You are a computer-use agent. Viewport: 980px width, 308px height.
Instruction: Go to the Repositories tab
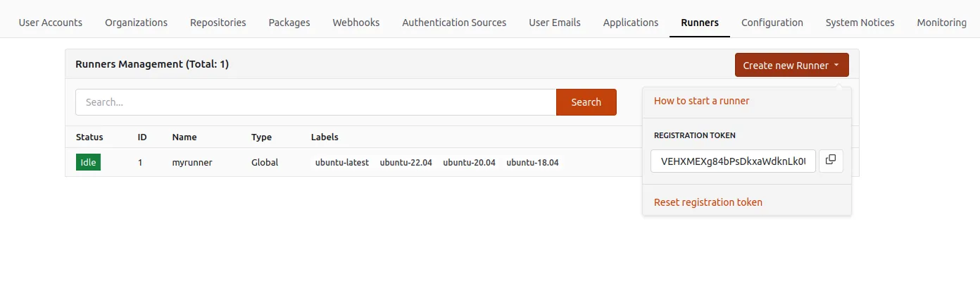coord(218,23)
